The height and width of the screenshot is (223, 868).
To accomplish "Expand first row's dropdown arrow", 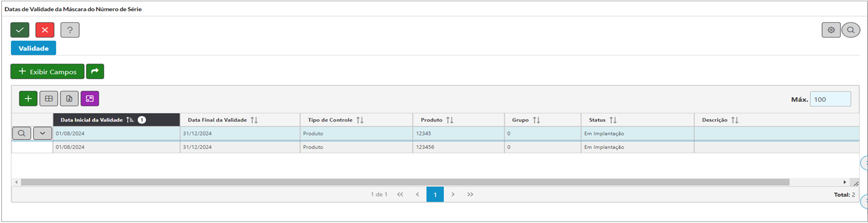I will click(42, 133).
